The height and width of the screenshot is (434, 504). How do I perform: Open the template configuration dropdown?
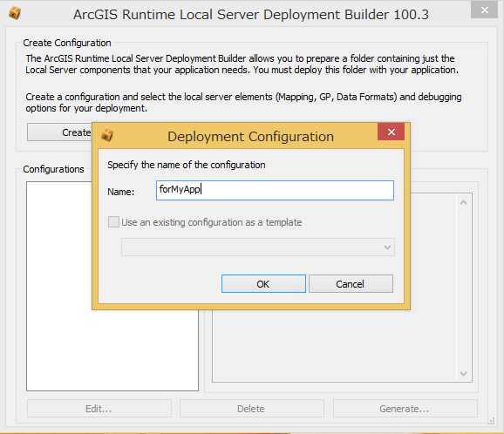pos(258,247)
